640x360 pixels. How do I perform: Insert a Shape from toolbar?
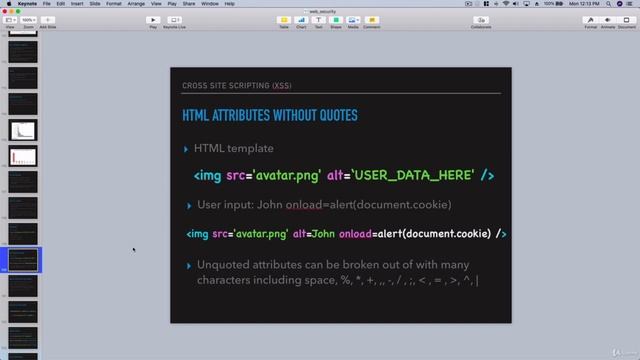click(336, 20)
